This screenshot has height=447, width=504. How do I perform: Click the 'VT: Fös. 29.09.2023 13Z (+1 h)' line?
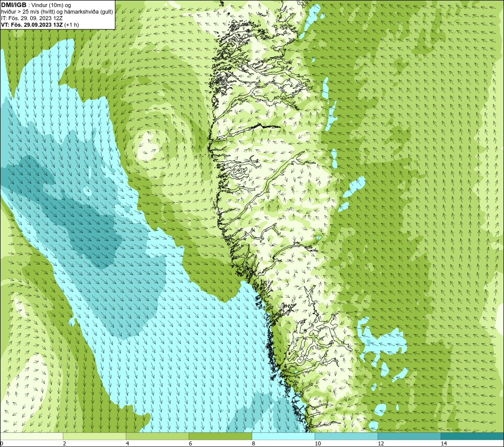[x=40, y=24]
